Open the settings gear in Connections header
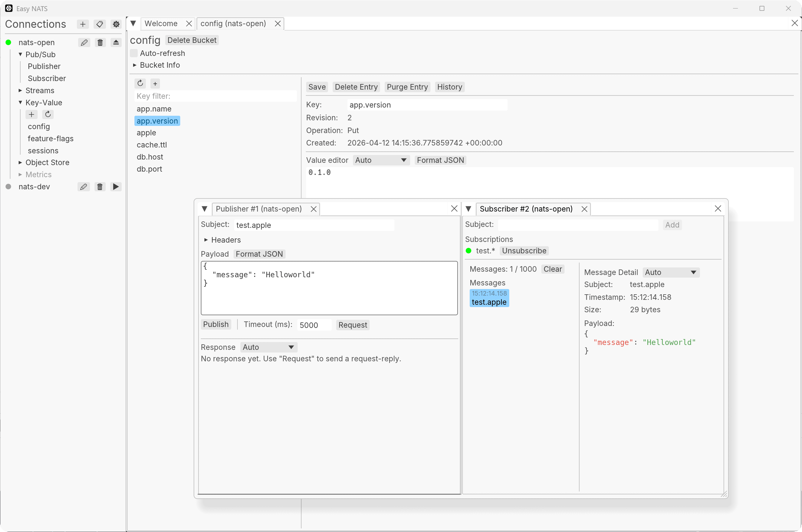 coord(116,24)
